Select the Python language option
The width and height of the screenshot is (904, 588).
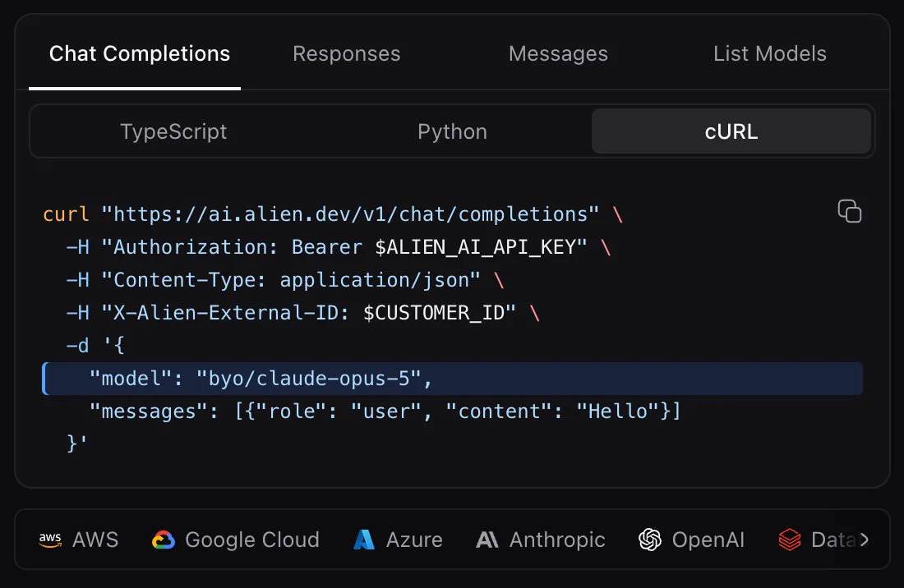(453, 131)
